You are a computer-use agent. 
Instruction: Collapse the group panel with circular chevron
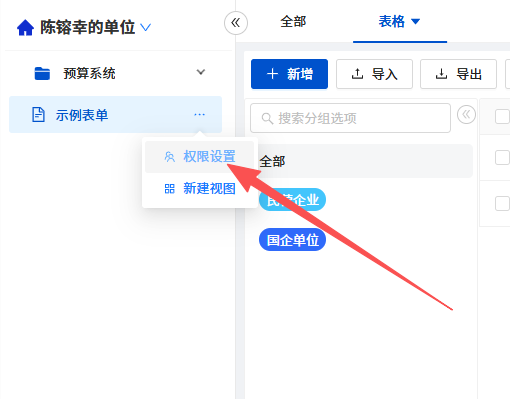click(x=466, y=115)
